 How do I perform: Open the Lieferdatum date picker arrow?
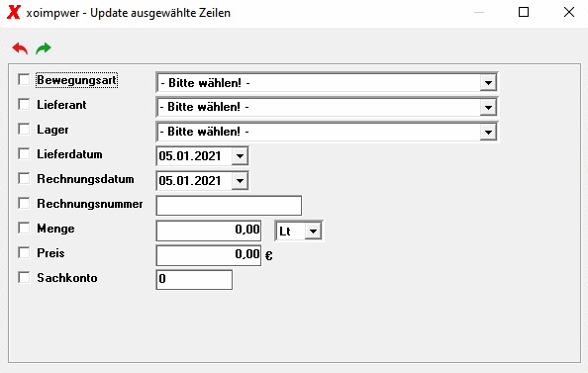(240, 156)
